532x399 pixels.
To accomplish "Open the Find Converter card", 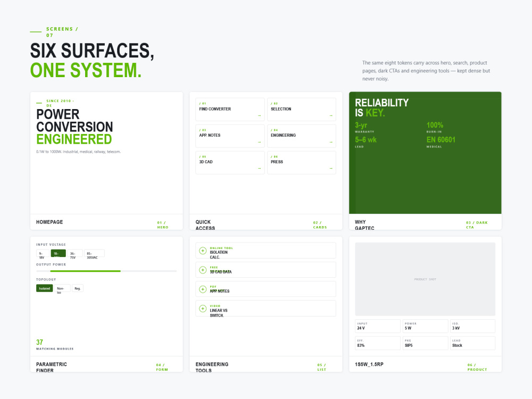I will click(x=230, y=110).
